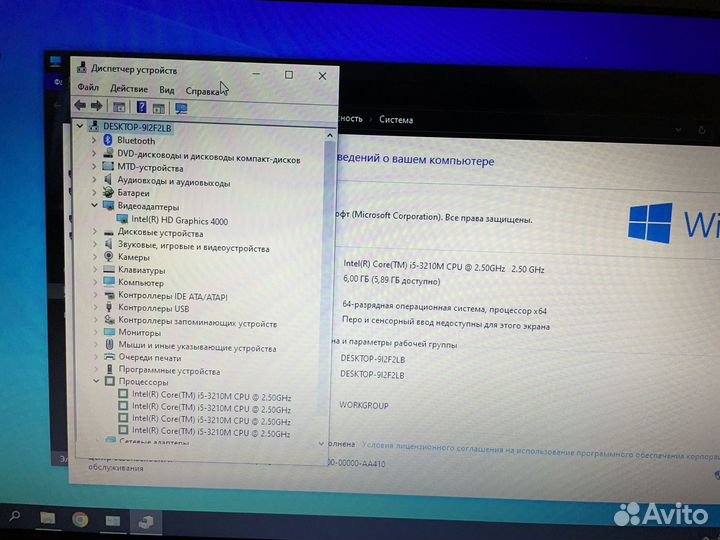Viewport: 720px width, 540px height.
Task: Select the DESKTOP-9I2F2LB computer name in tree
Action: click(x=137, y=127)
